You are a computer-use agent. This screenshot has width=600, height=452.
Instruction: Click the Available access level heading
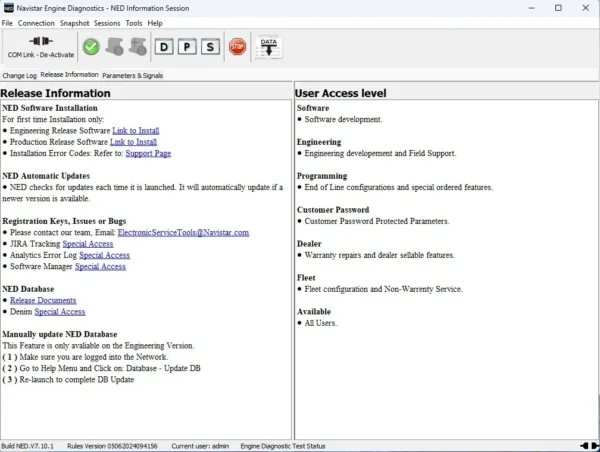pyautogui.click(x=314, y=312)
